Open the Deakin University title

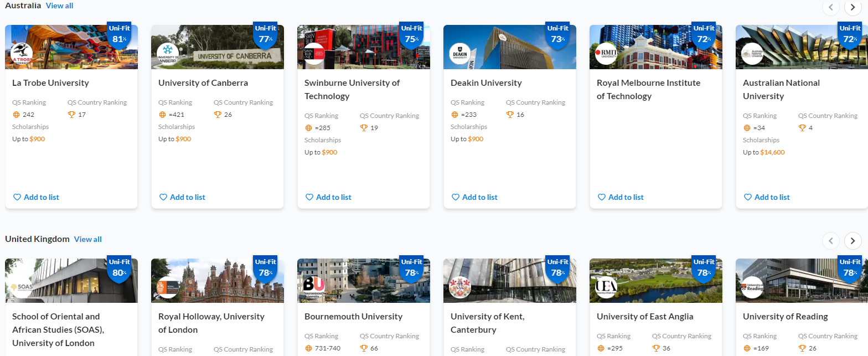pyautogui.click(x=486, y=83)
